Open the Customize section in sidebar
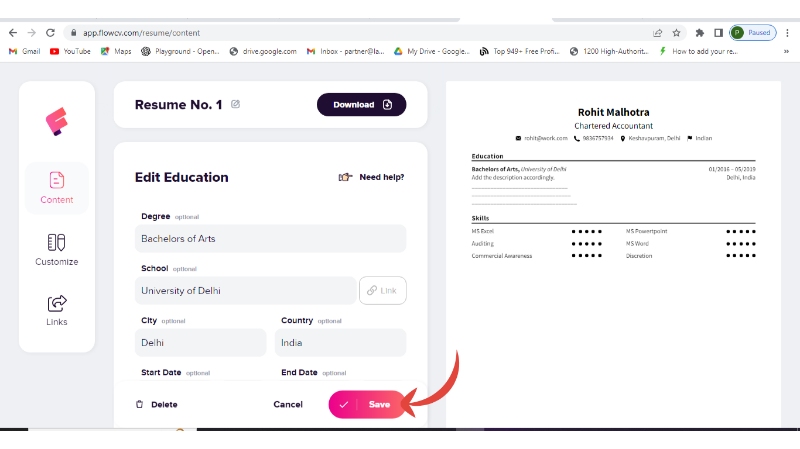800x449 pixels. coord(57,249)
